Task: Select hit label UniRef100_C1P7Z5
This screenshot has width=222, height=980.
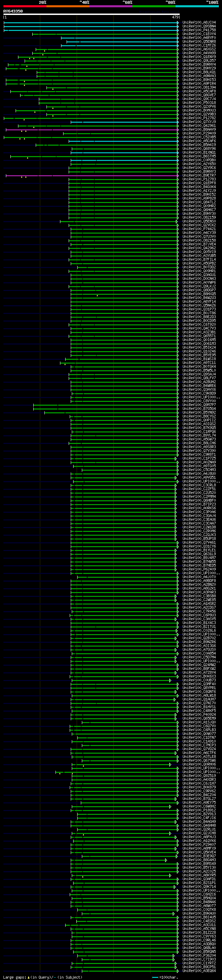Action: coord(199,458)
